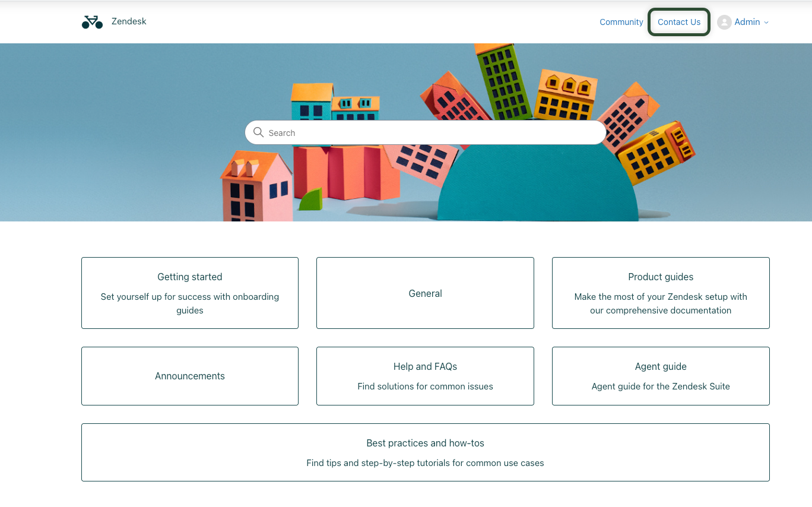Click the Zendesk brand name text
Image resolution: width=812 pixels, height=507 pixels.
click(129, 21)
